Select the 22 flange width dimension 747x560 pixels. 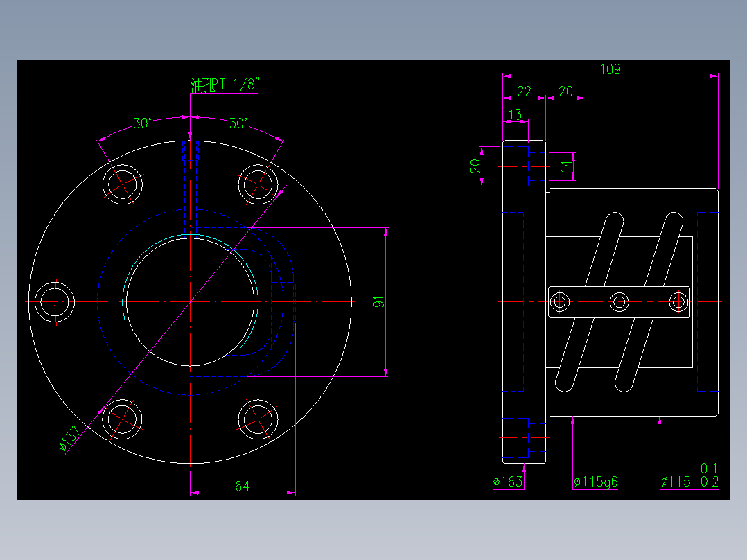[524, 91]
